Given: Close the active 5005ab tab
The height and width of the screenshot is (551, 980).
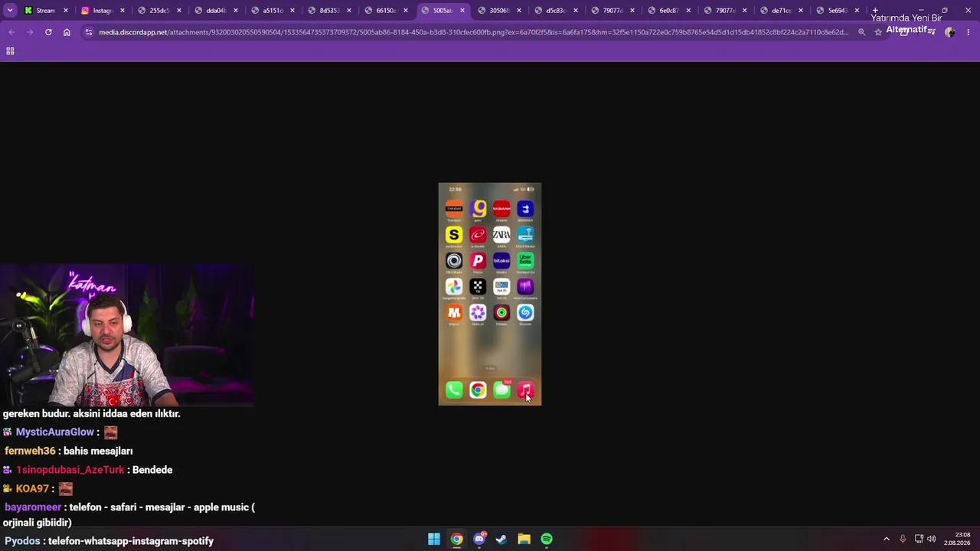Looking at the screenshot, I should click(462, 11).
